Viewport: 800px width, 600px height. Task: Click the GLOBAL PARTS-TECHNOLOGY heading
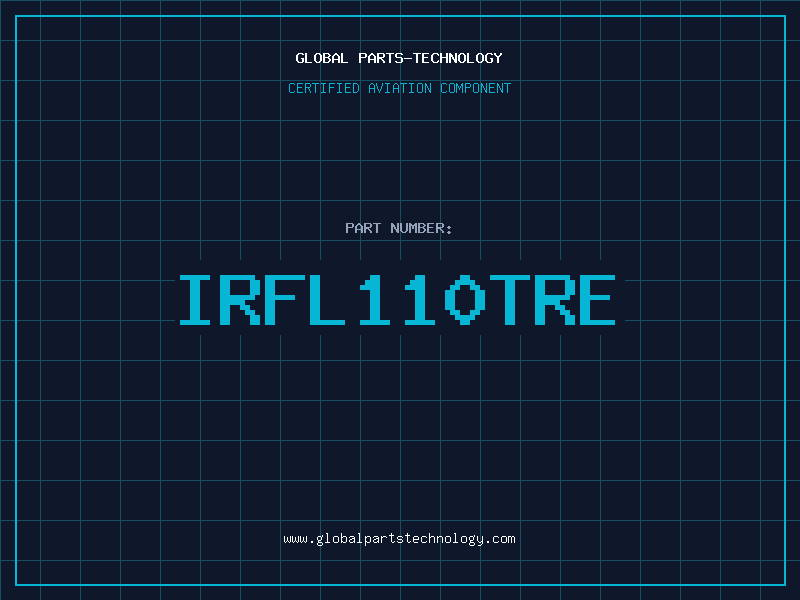point(399,58)
